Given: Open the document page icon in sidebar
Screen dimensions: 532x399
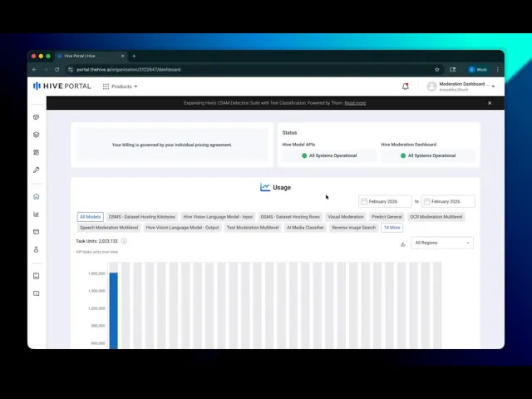Looking at the screenshot, I should [37, 276].
